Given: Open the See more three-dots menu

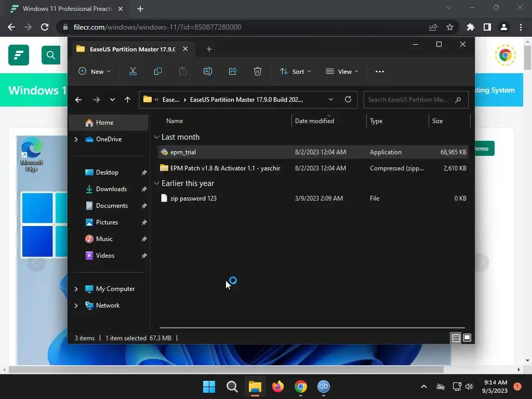Looking at the screenshot, I should pos(380,72).
